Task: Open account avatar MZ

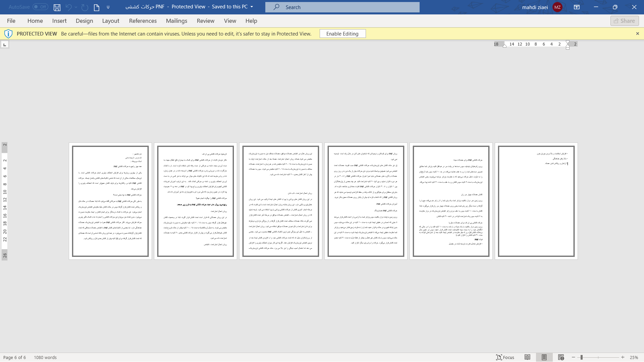Action: (x=557, y=7)
